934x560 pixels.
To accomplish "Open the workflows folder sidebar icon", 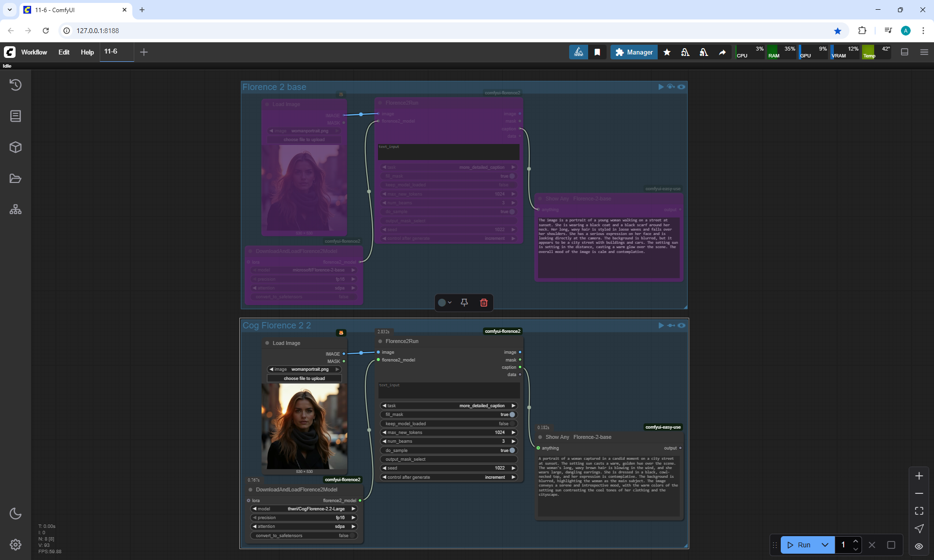I will [16, 179].
